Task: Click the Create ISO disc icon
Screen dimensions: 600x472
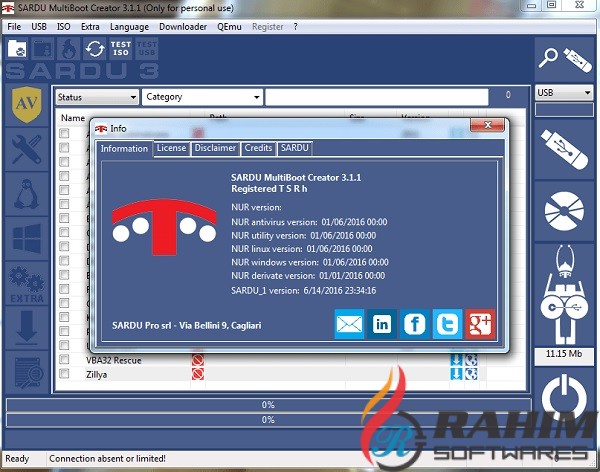Action: [565, 211]
